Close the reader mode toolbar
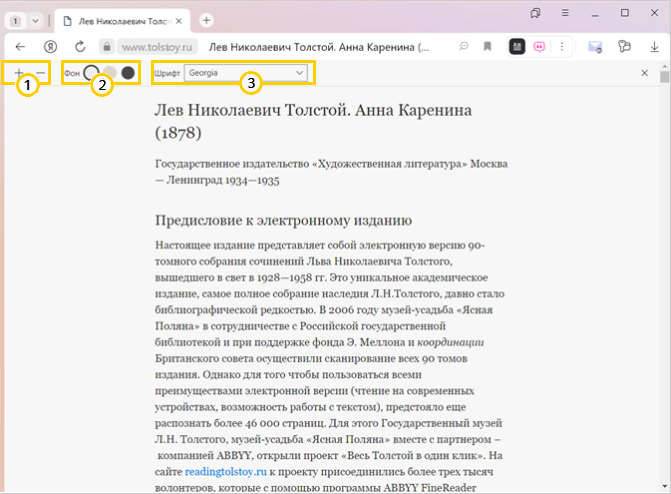 click(645, 73)
